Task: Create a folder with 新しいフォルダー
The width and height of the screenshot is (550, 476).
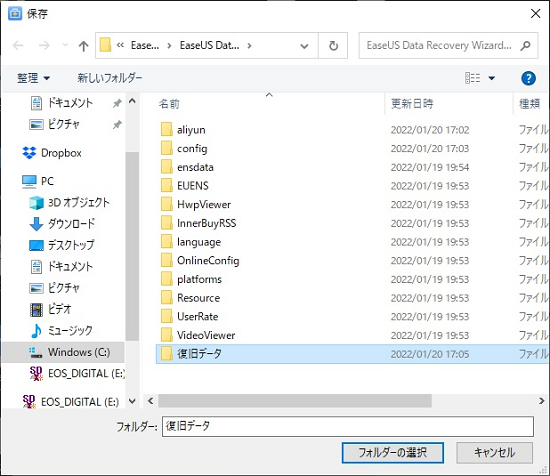Action: point(110,78)
